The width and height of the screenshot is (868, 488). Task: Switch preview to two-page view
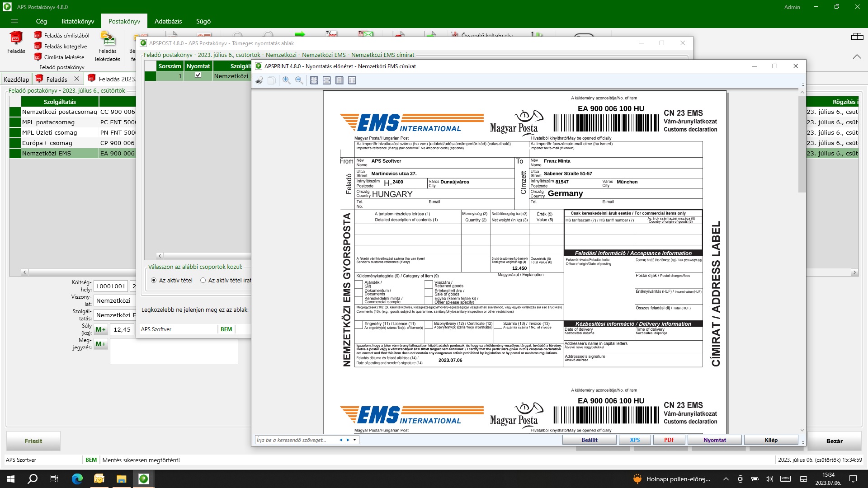tap(352, 80)
